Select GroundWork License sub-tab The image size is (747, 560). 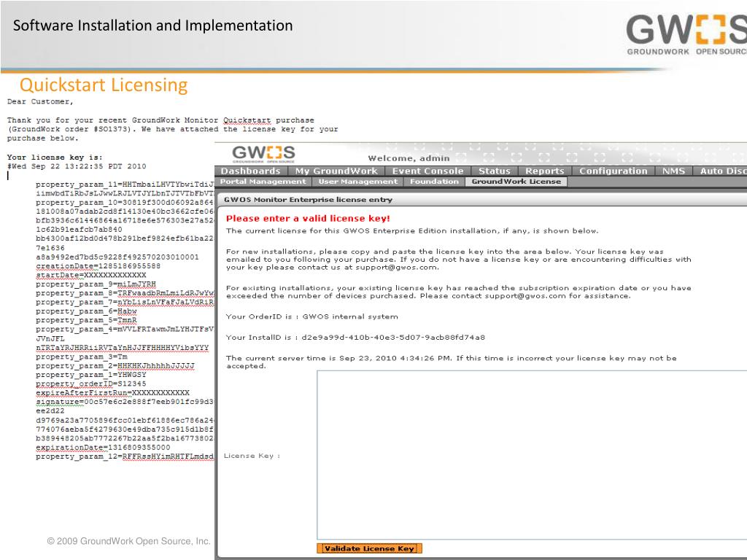coord(516,182)
